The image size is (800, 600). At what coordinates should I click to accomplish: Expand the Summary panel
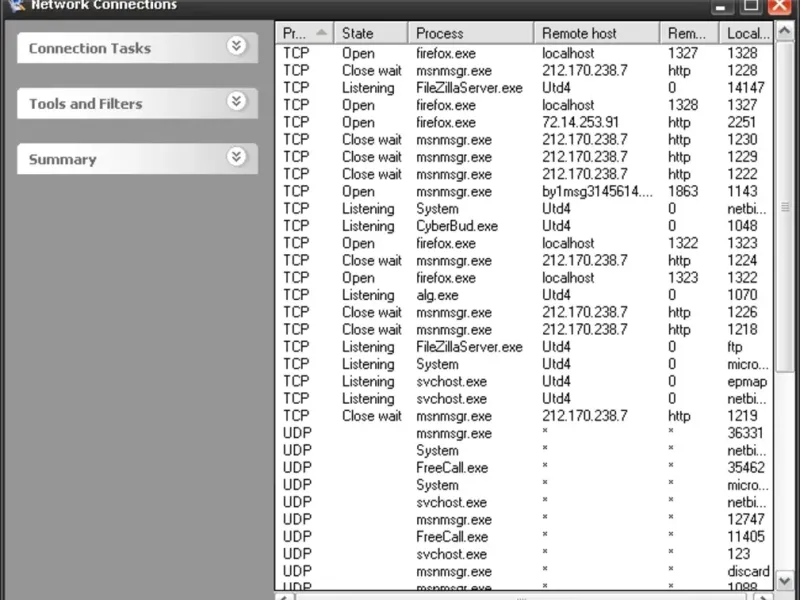[236, 157]
